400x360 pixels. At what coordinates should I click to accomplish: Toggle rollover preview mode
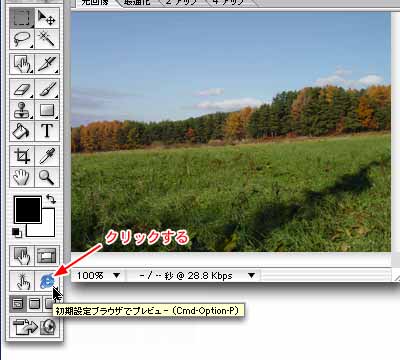pos(22,281)
